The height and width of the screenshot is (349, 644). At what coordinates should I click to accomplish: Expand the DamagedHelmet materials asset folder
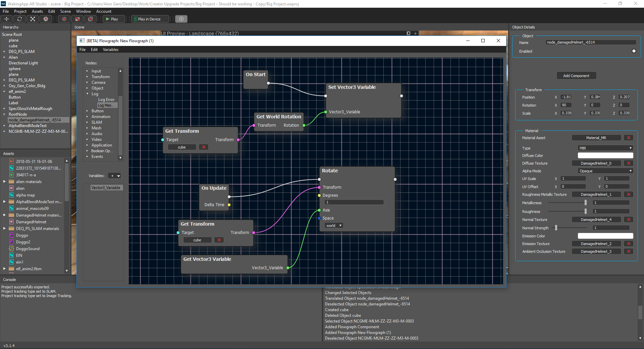coord(4,215)
